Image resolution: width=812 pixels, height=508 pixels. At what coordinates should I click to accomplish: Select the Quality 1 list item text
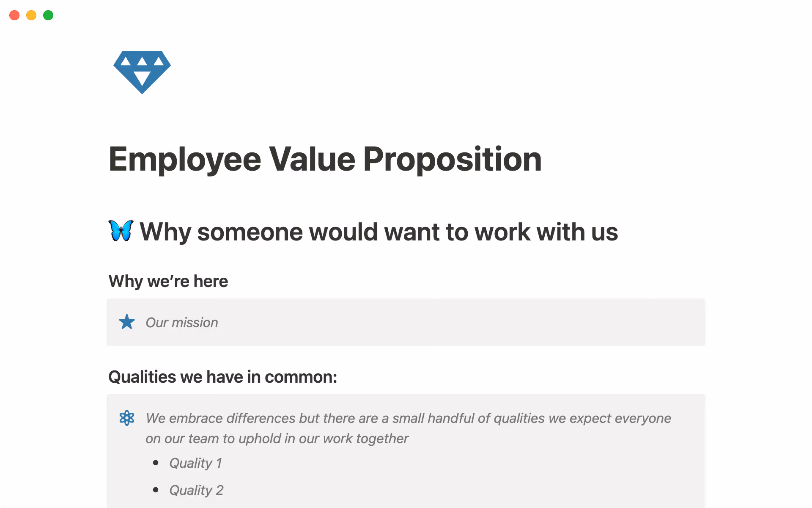[196, 463]
